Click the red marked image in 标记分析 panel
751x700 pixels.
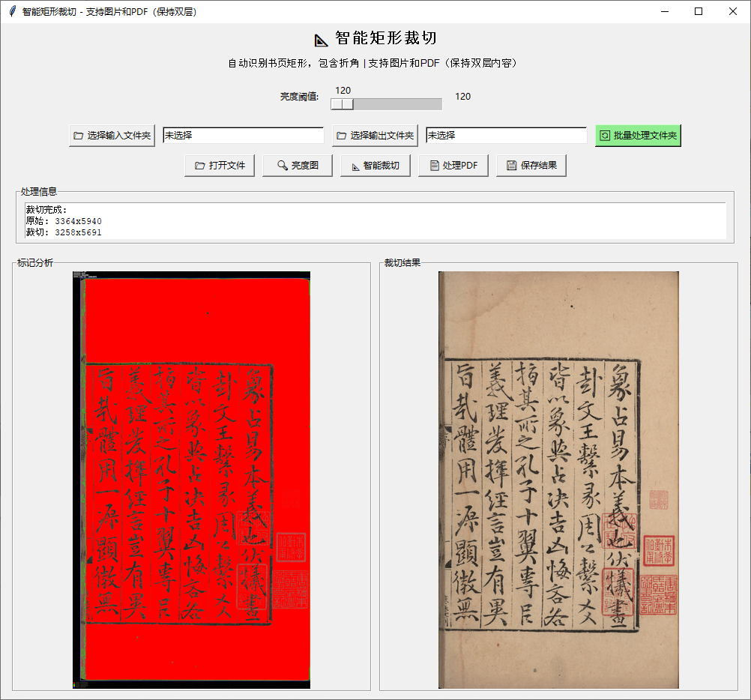point(191,480)
